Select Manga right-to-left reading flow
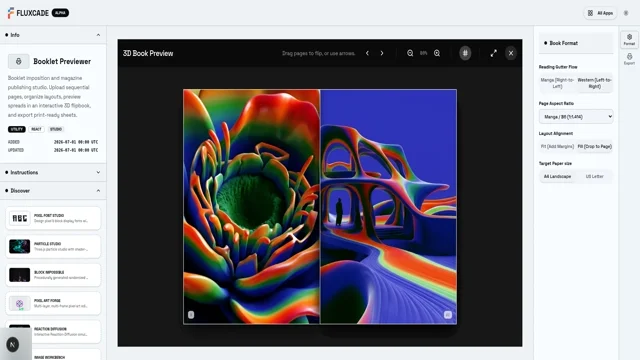This screenshot has width=640, height=360. pyautogui.click(x=557, y=83)
